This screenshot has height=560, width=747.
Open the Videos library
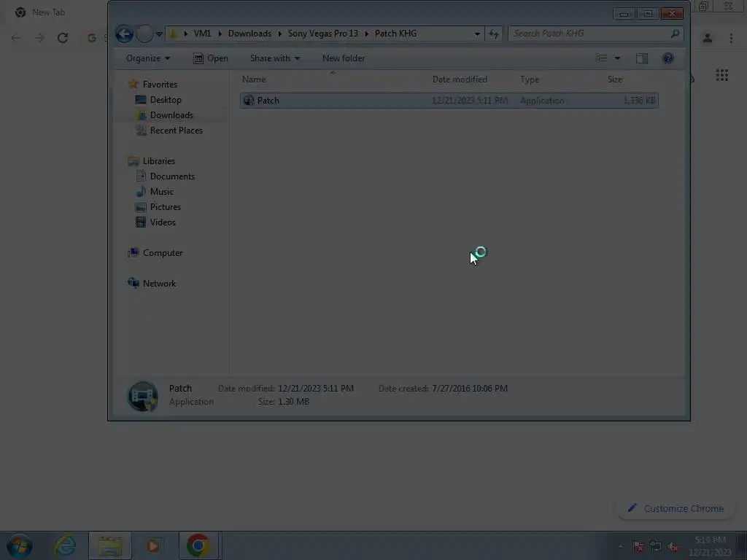click(x=163, y=222)
